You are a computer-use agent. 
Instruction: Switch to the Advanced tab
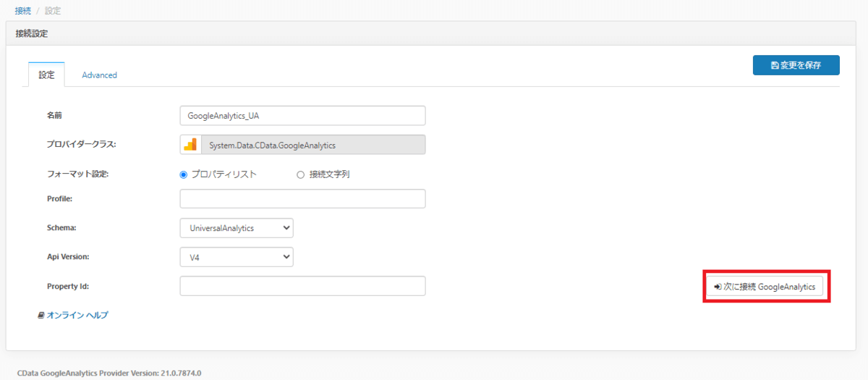[99, 75]
